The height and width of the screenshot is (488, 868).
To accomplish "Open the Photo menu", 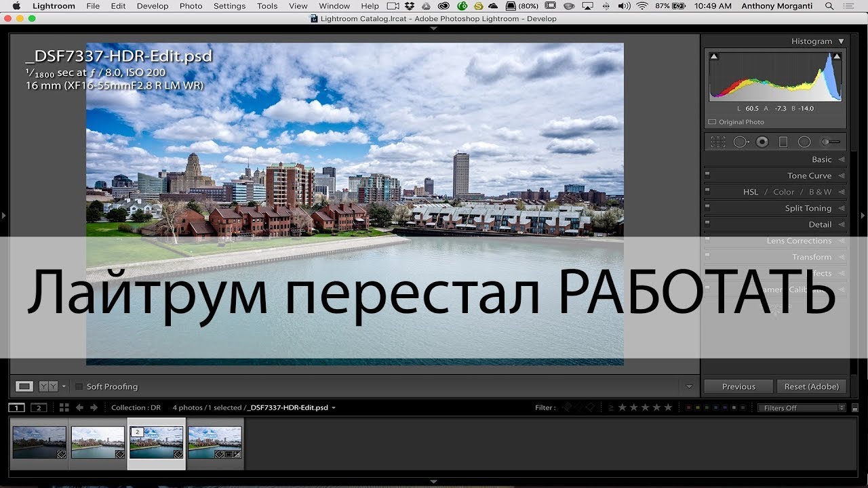I will point(191,6).
